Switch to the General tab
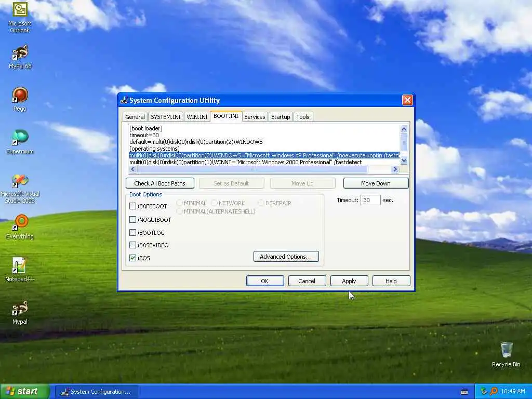532x399 pixels. click(x=135, y=117)
